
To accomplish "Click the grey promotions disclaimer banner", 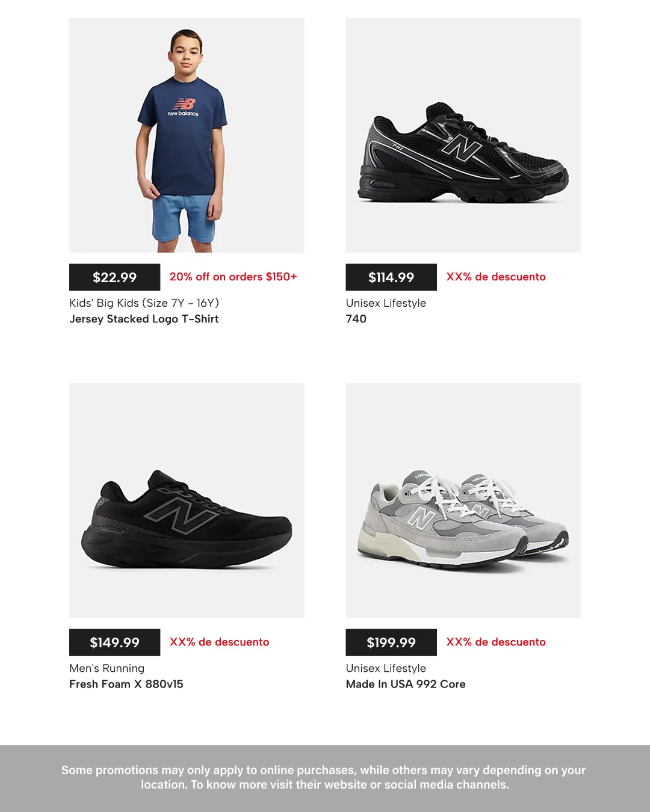I will coord(325,778).
